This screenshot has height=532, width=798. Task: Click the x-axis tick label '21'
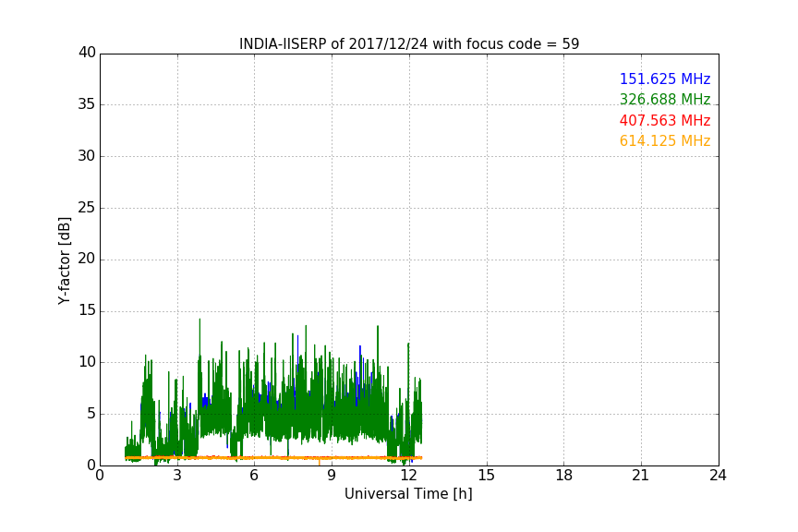[641, 476]
